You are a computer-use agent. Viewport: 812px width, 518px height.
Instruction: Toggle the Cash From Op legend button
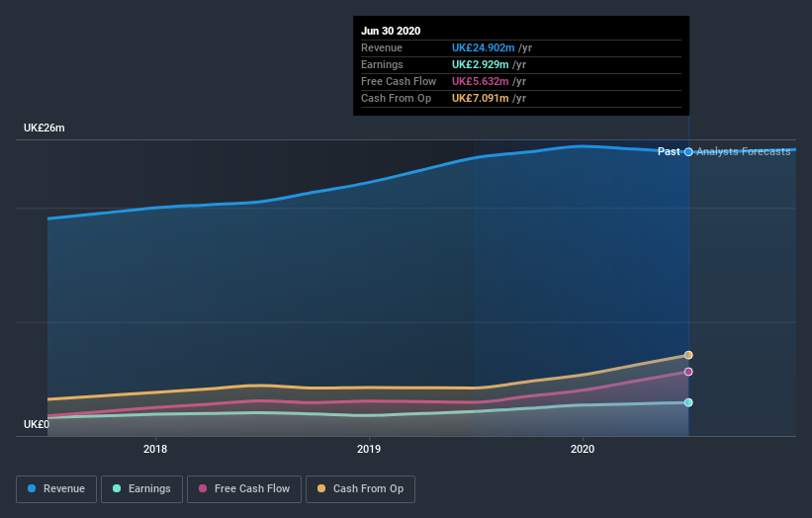coord(360,489)
